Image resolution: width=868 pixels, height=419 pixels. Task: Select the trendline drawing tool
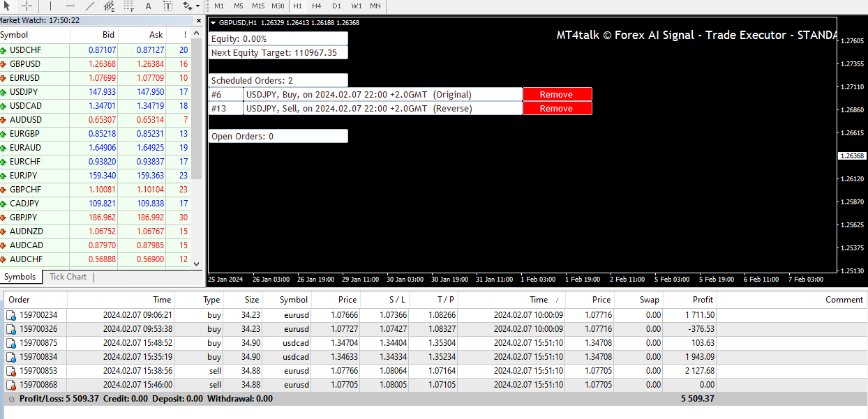coord(89,6)
